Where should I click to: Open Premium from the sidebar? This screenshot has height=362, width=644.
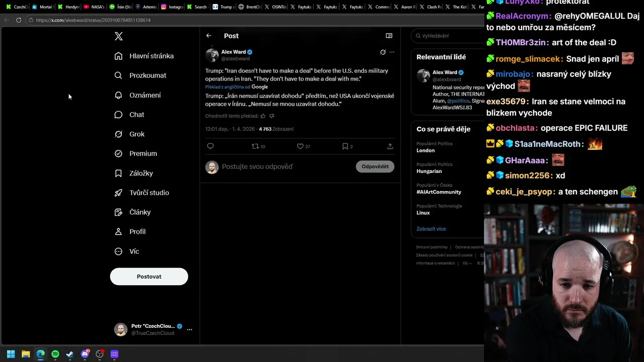click(136, 153)
